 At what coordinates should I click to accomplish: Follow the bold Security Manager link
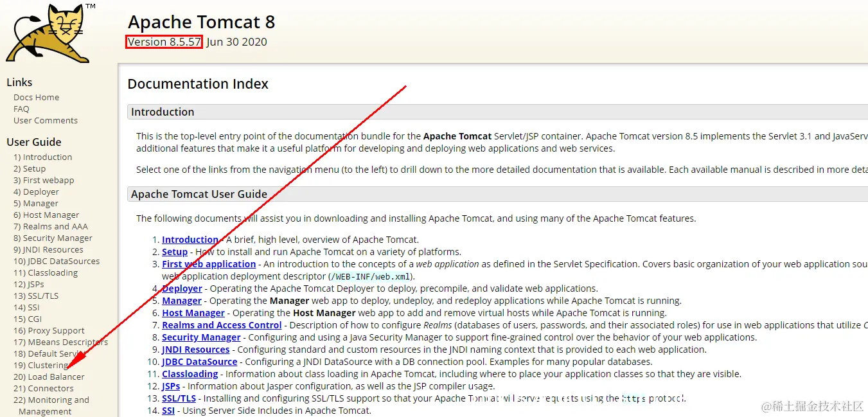click(201, 337)
